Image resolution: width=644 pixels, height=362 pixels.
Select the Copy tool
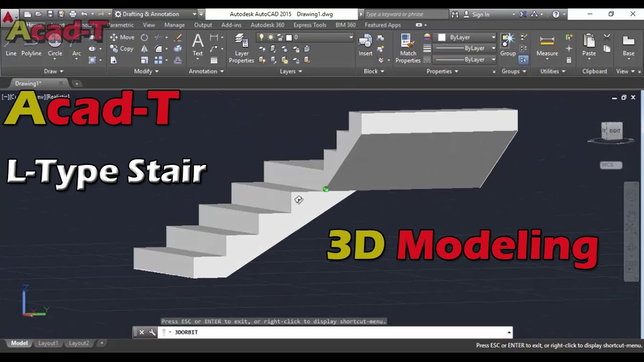tap(122, 49)
